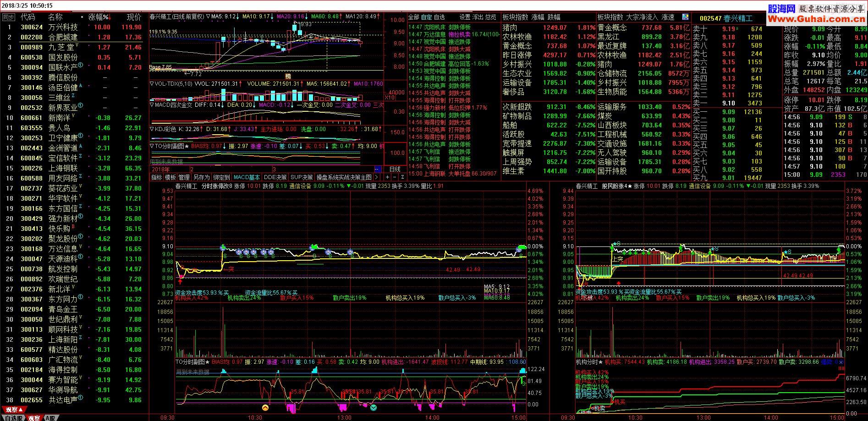This screenshot has height=421, width=868.
Task: Click the 绑定到 bind button
Action: pyautogui.click(x=221, y=177)
